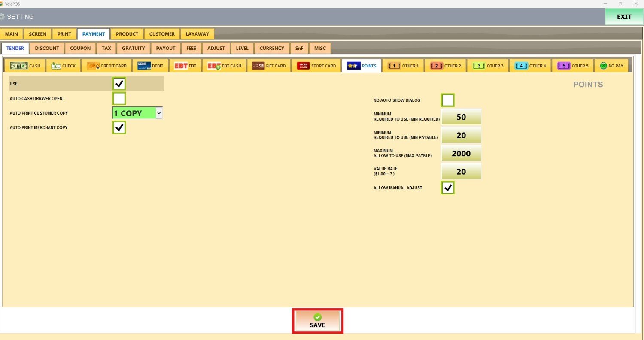Screen dimensions: 644x340
Task: Click the Value Rate field
Action: [x=461, y=172]
